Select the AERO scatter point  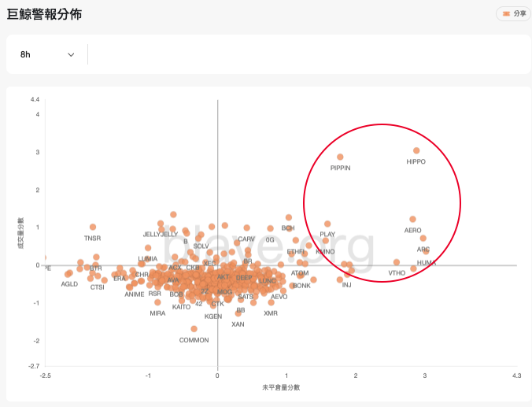[x=412, y=220]
